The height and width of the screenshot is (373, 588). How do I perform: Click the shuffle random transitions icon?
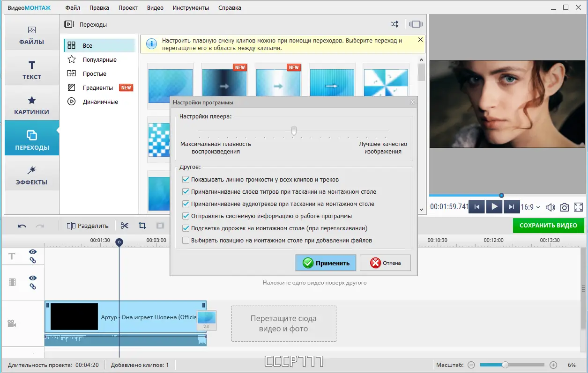tap(394, 24)
